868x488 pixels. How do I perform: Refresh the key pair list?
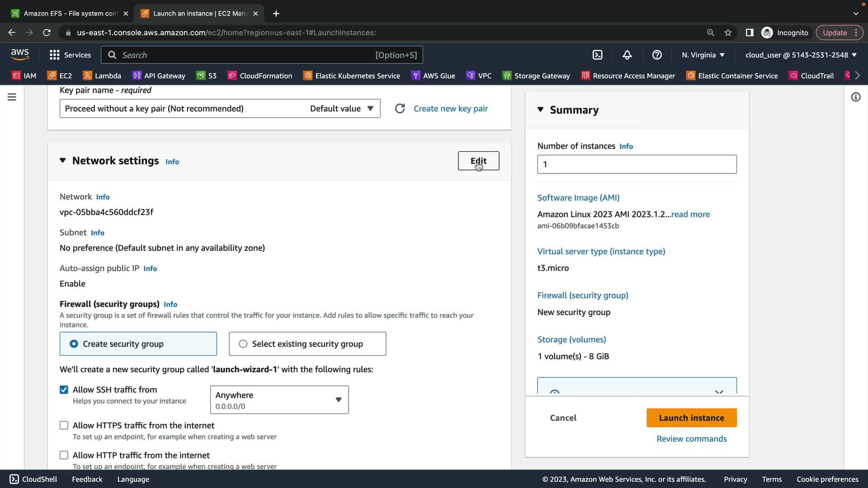(x=400, y=108)
